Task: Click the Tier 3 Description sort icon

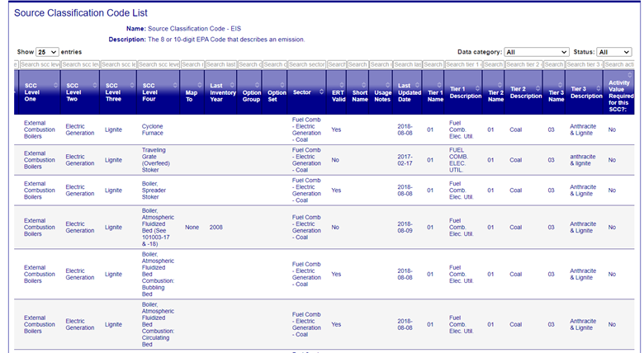Action: [599, 88]
